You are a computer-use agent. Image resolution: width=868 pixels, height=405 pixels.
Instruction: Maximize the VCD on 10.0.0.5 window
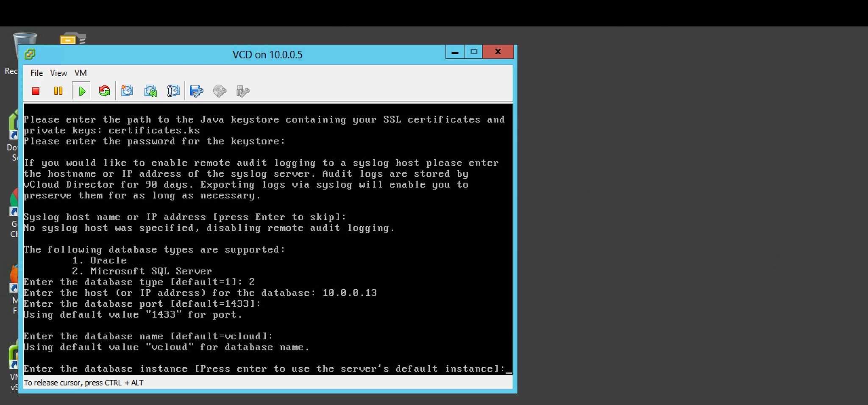474,52
